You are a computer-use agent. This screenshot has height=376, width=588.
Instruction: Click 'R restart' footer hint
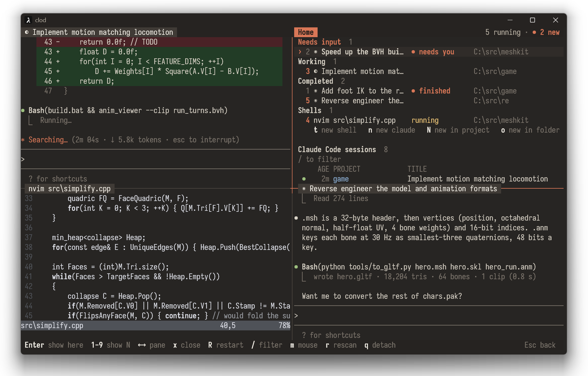[x=226, y=345]
